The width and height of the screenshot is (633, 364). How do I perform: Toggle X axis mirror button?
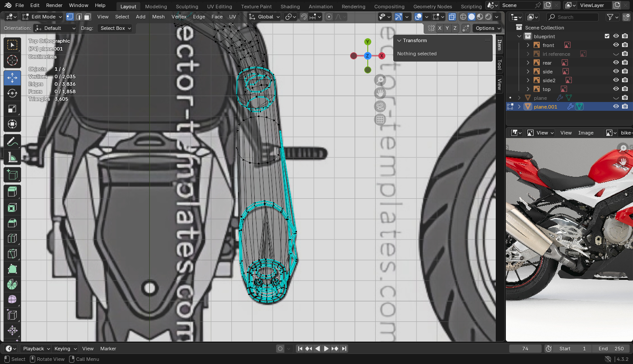click(439, 28)
